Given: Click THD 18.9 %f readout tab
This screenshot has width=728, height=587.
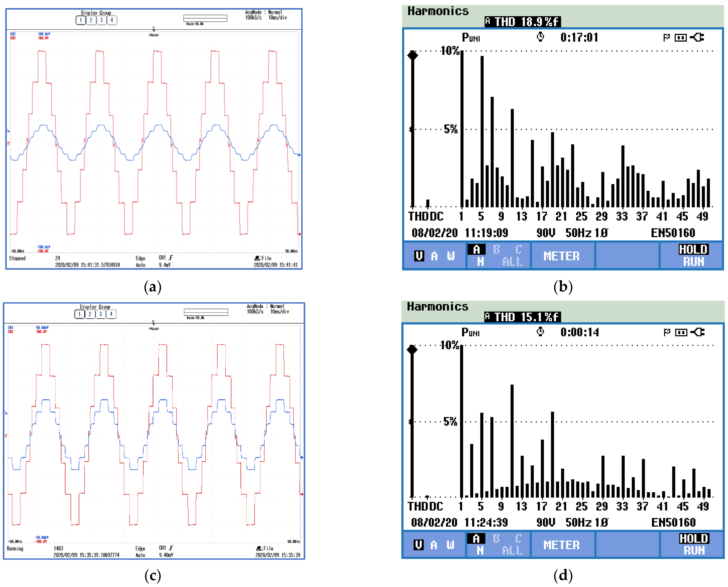Looking at the screenshot, I should pyautogui.click(x=523, y=22).
